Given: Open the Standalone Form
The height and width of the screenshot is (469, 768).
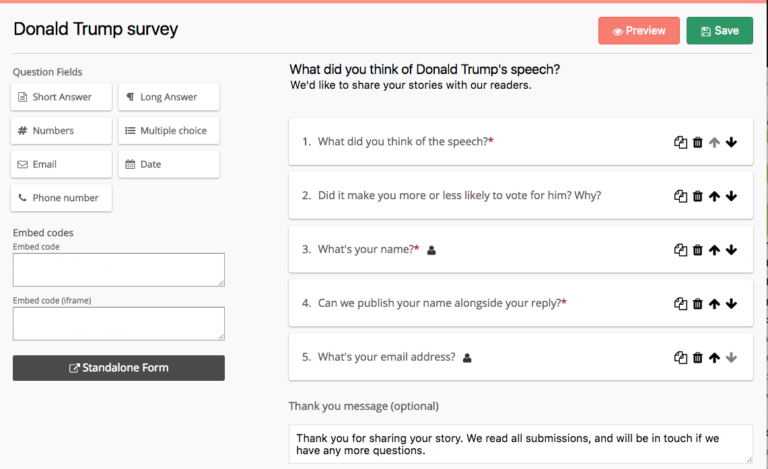Looking at the screenshot, I should click(119, 368).
